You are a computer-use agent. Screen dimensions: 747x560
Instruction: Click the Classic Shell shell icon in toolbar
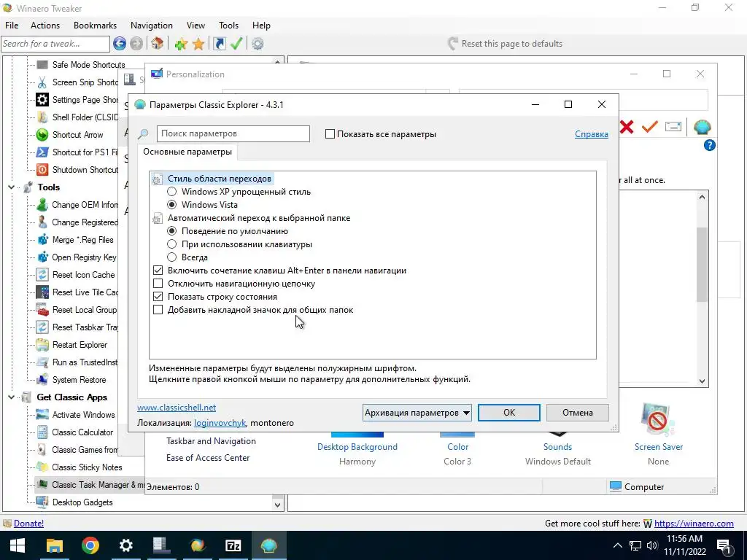tap(703, 127)
